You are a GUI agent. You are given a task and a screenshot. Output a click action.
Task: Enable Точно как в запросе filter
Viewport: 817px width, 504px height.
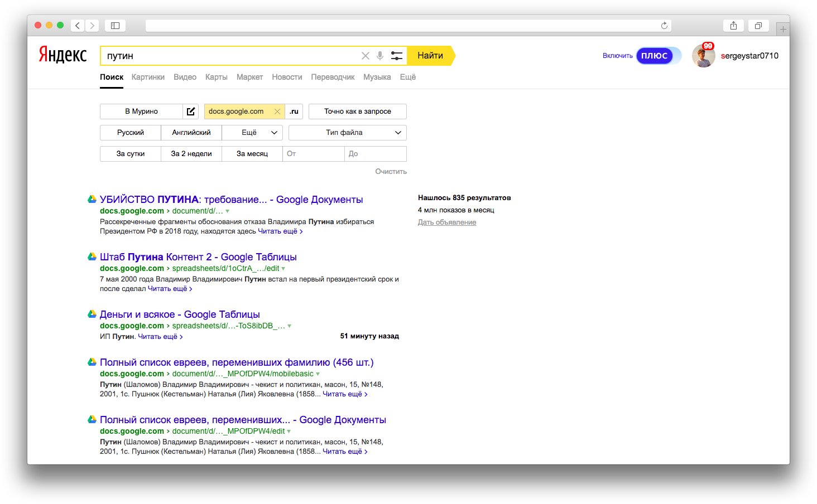click(358, 112)
